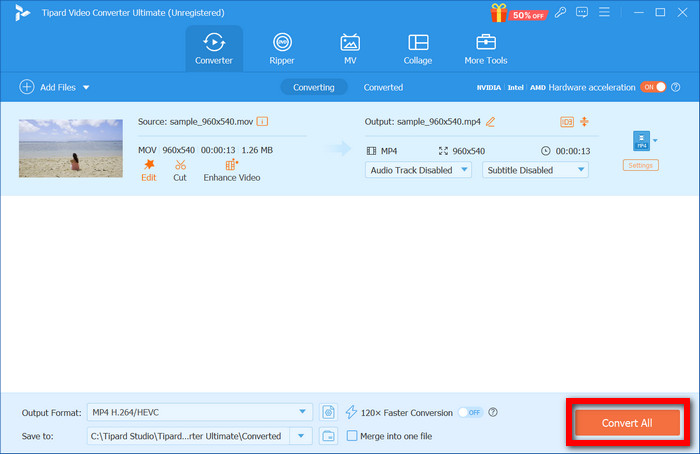The image size is (700, 454).
Task: Check Merge into one file
Action: [352, 436]
